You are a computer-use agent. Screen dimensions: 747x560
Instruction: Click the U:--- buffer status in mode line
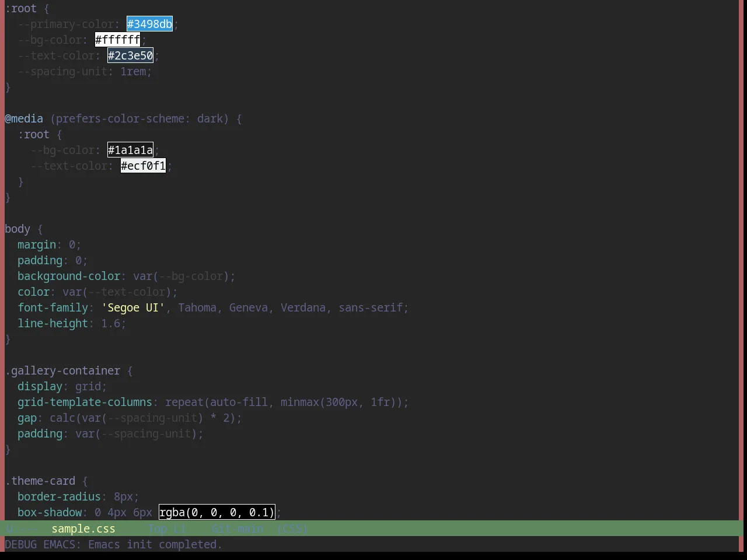tap(22, 528)
